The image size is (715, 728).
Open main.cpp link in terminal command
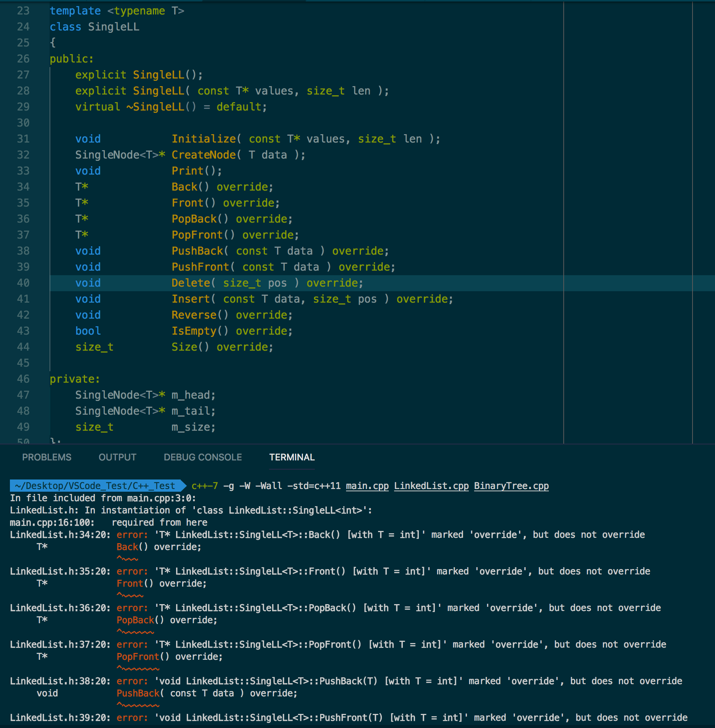pyautogui.click(x=367, y=486)
